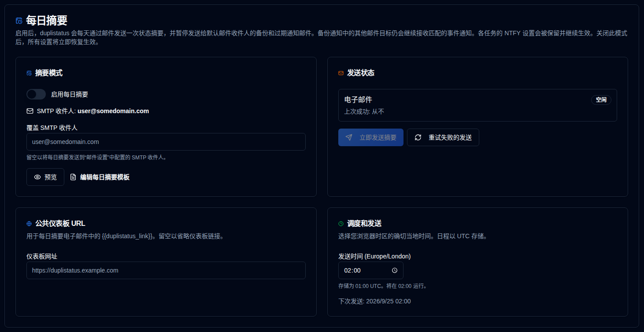Click the 每日摘要 page heading

tap(47, 21)
